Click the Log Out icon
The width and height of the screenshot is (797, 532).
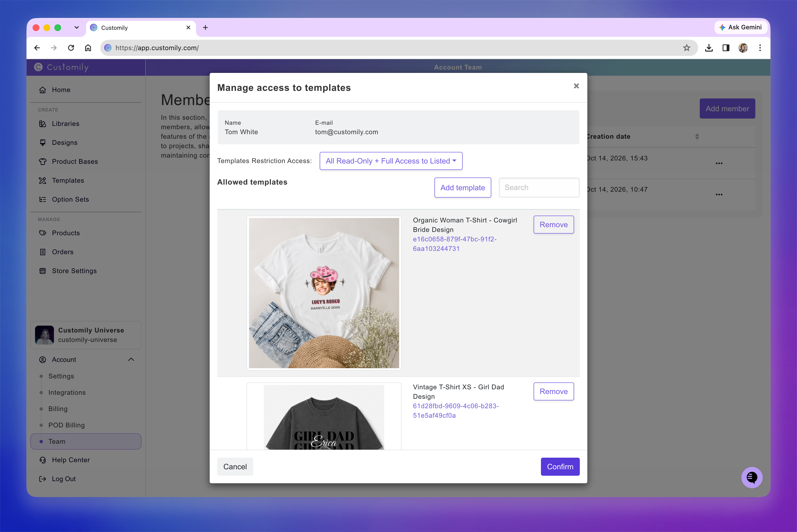point(42,479)
